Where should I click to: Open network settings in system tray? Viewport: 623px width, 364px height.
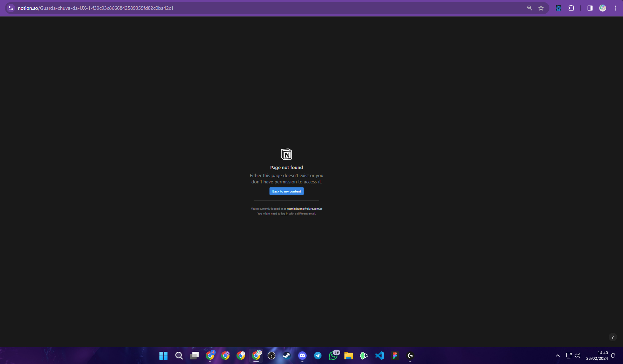tap(569, 356)
